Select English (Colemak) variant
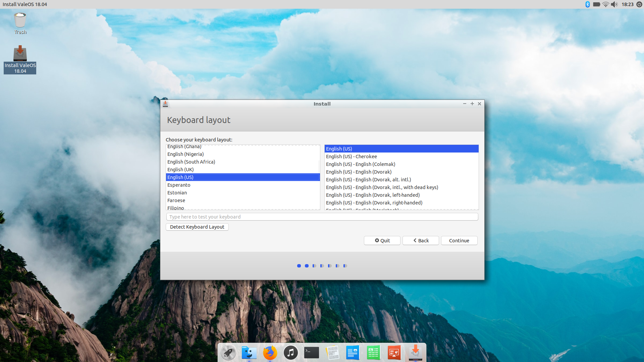 click(x=401, y=164)
